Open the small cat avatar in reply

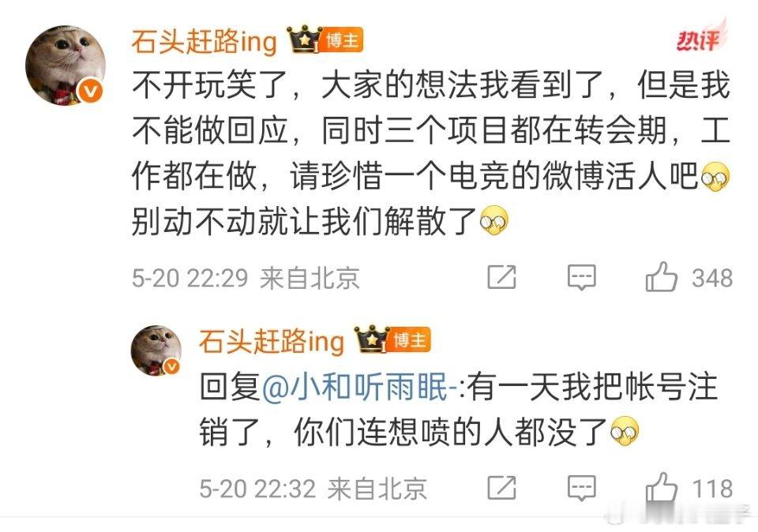pos(156,350)
